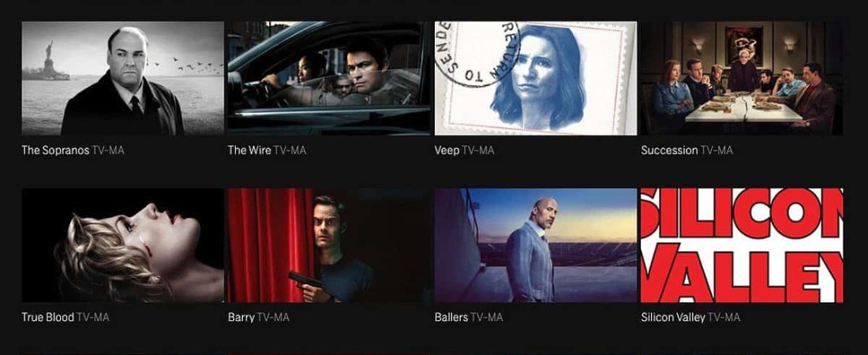
Task: Select the Veep stamp poster
Action: pyautogui.click(x=536, y=78)
